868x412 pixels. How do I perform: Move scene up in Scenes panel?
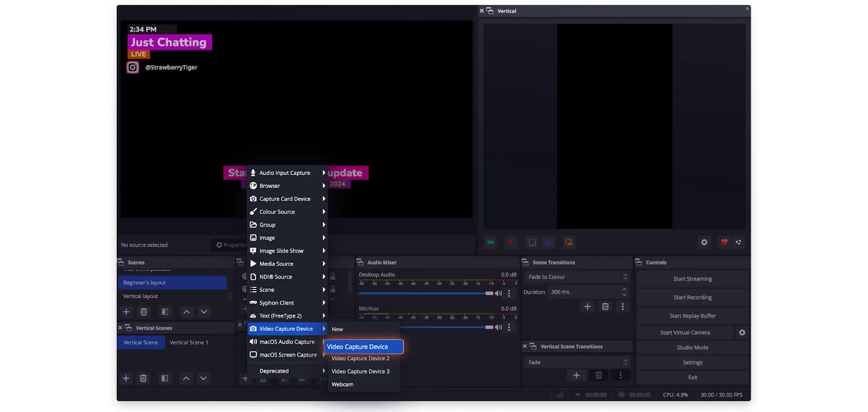click(187, 312)
